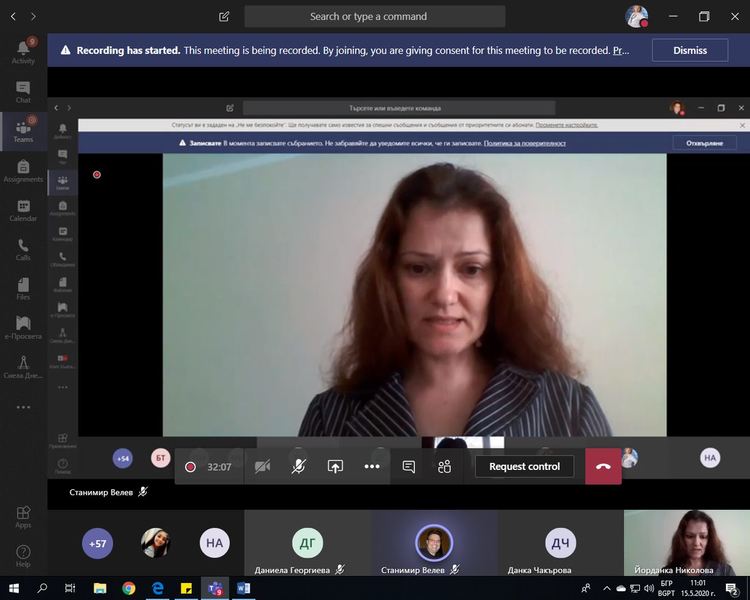The height and width of the screenshot is (600, 750).
Task: Expand more apps ellipsis in left sidebar
Action: click(23, 407)
